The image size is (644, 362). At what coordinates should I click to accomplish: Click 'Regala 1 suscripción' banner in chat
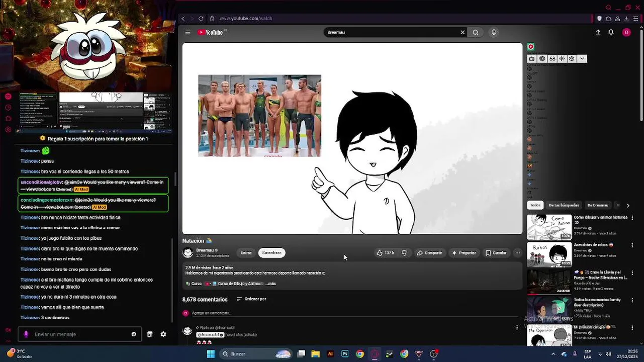94,139
